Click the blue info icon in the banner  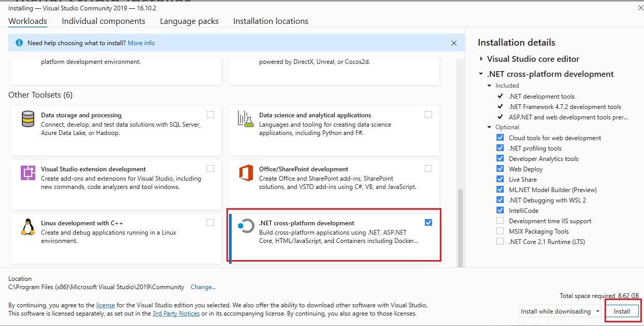19,43
